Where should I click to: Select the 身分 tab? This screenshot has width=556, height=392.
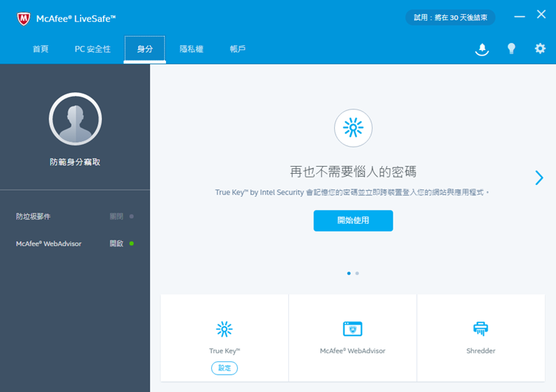coord(145,49)
